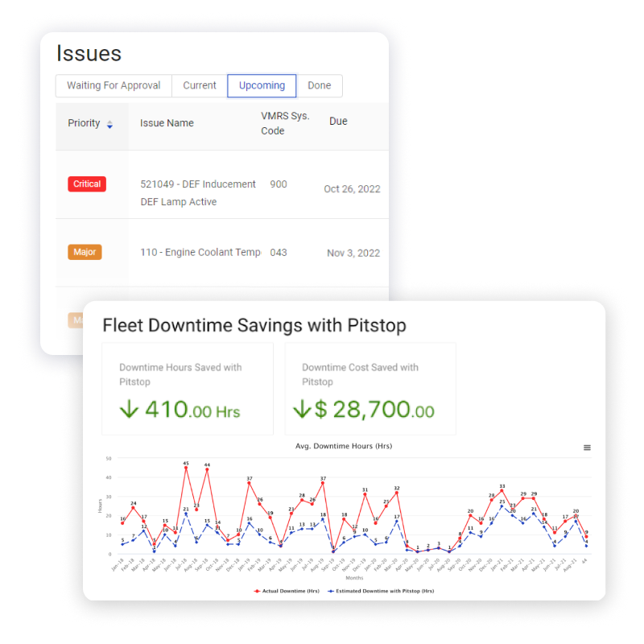Click the Months axis label
644x644 pixels.
click(x=354, y=578)
